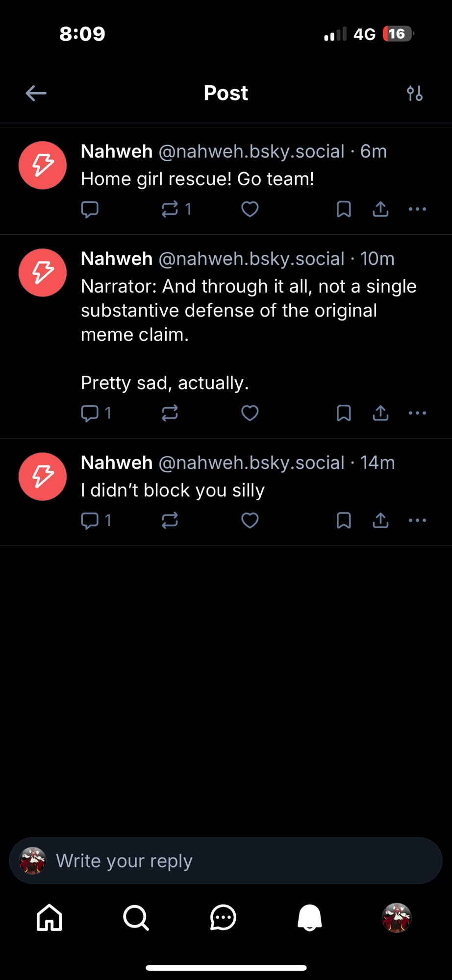This screenshot has height=980, width=452.
Task: Open Nahweh's profile handle on the 6m post
Action: coord(251,151)
